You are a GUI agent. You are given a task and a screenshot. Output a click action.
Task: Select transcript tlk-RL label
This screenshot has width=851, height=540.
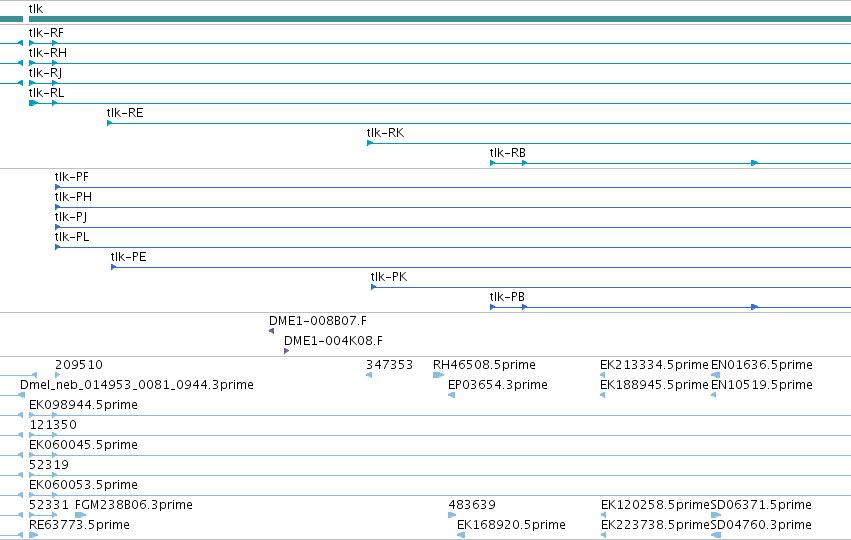(46, 93)
